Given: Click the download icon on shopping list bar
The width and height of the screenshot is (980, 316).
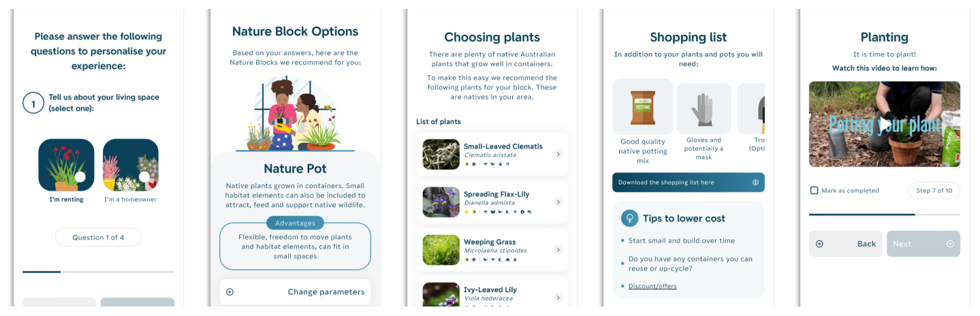Looking at the screenshot, I should click(755, 183).
